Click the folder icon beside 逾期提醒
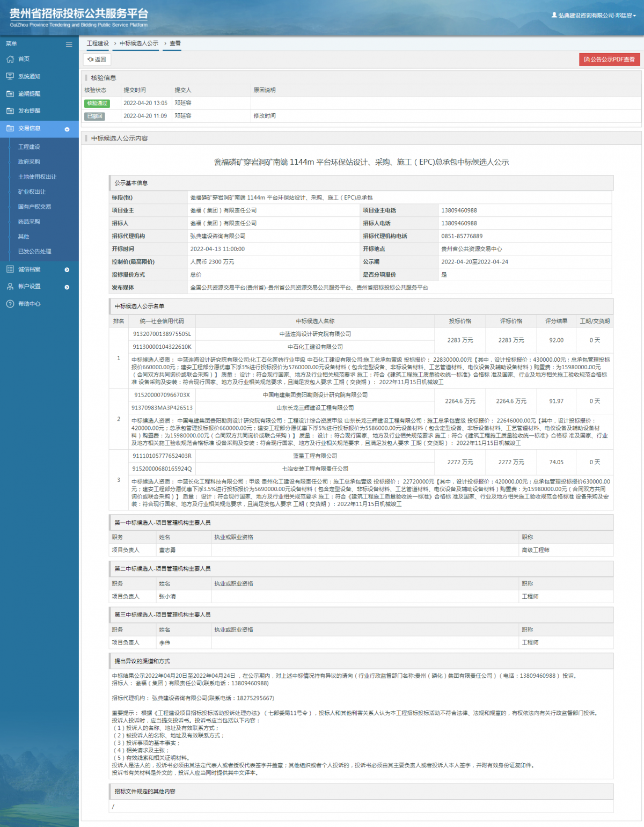 pos(10,93)
